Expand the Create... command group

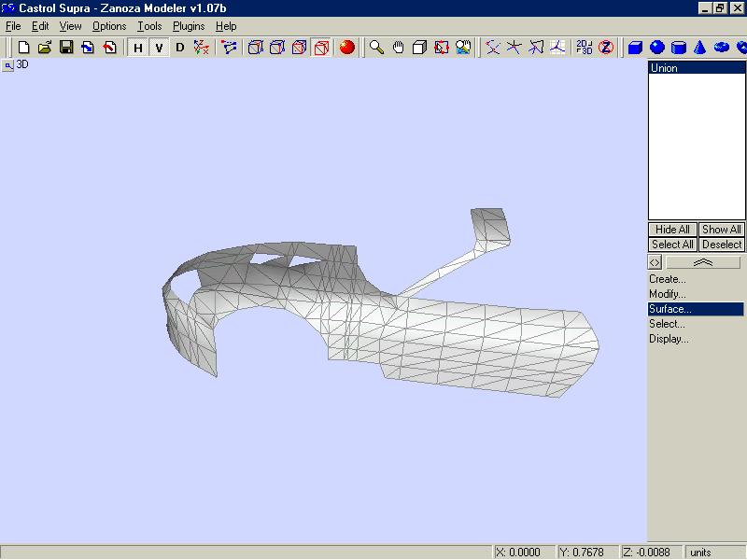668,279
